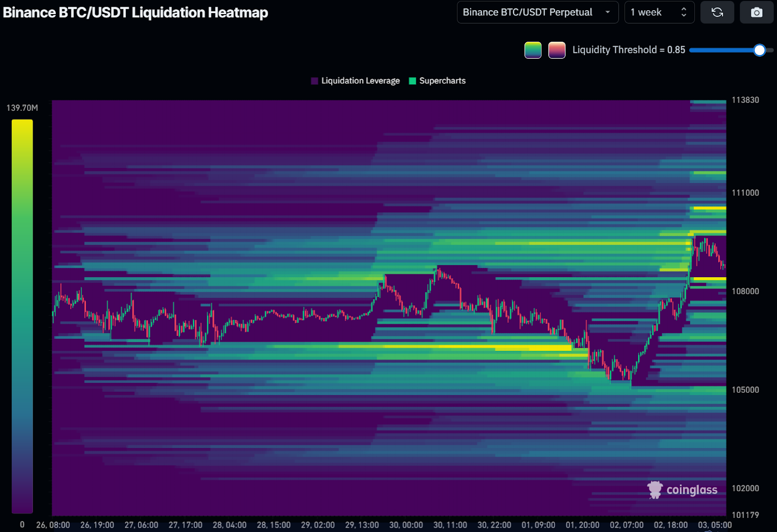Click the 30, 11:00 time axis label

tap(450, 525)
